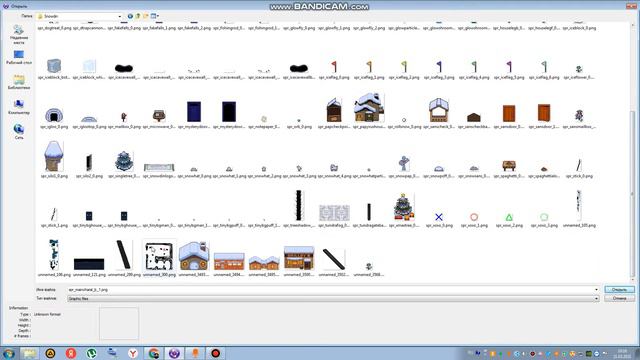The width and height of the screenshot is (640, 360).
Task: Select the igloo top sprite thumbnail
Action: coord(89,119)
